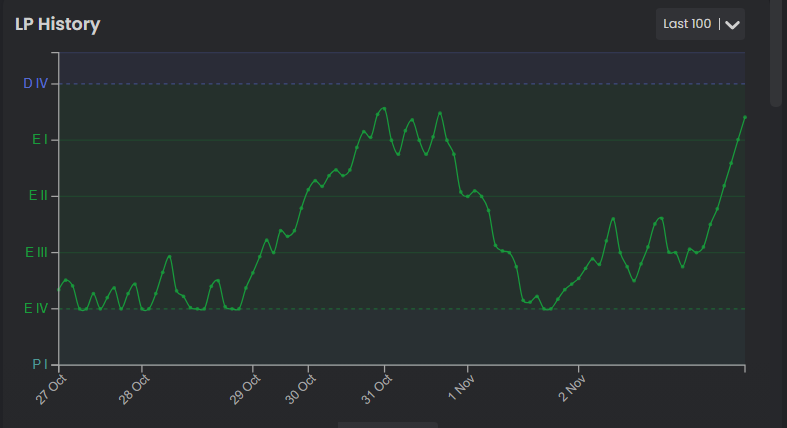Click the vertical scrollbar thumb at right edge

(x=776, y=53)
